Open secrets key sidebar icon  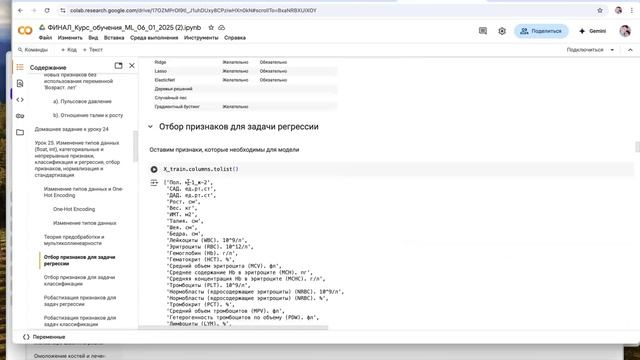(x=20, y=116)
